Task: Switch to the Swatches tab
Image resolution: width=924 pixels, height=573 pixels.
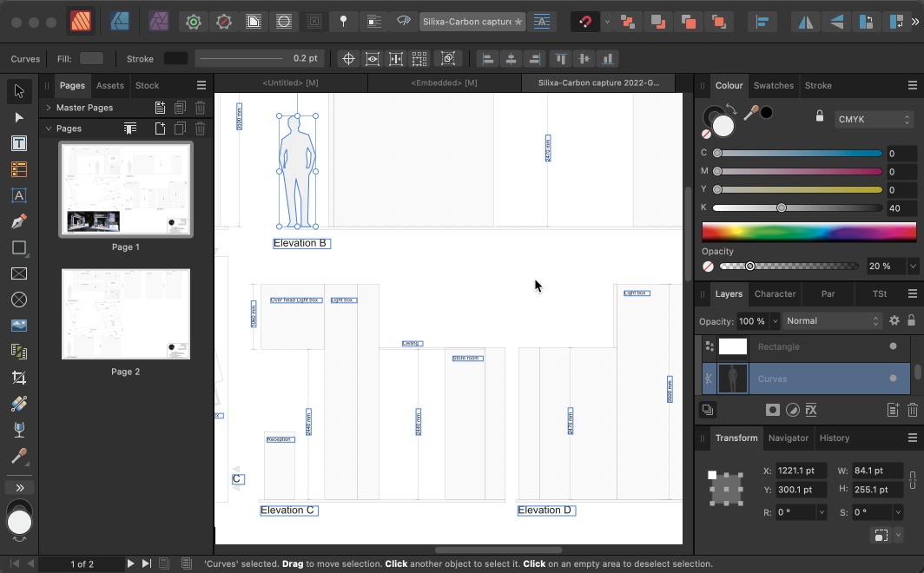Action: point(773,85)
